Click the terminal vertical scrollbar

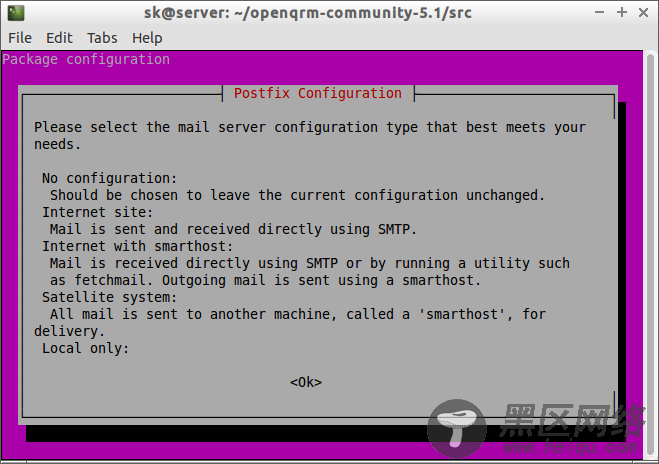650,255
